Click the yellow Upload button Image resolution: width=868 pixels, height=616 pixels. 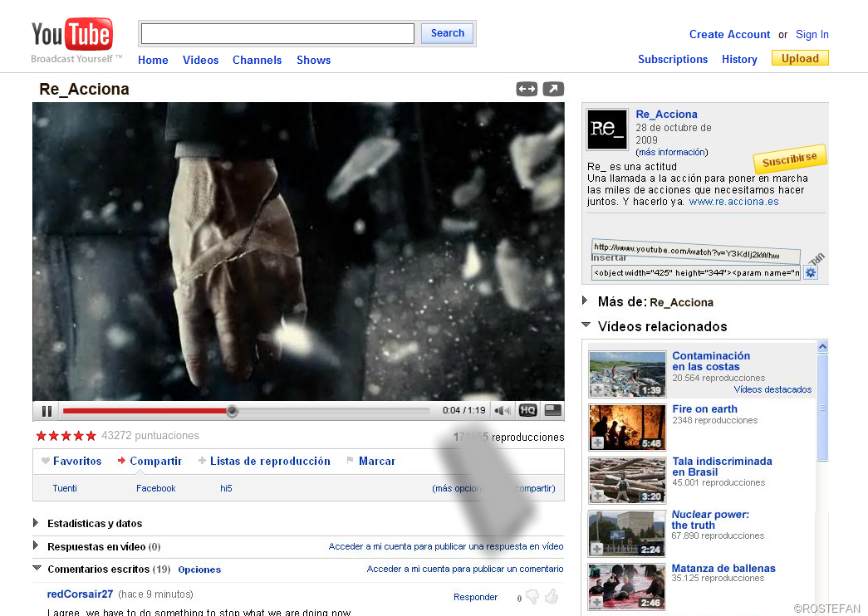(800, 58)
